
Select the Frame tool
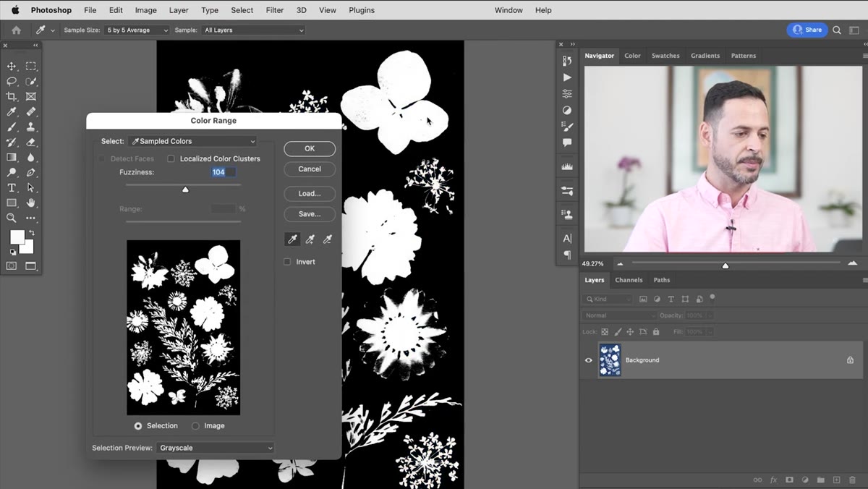(x=30, y=97)
